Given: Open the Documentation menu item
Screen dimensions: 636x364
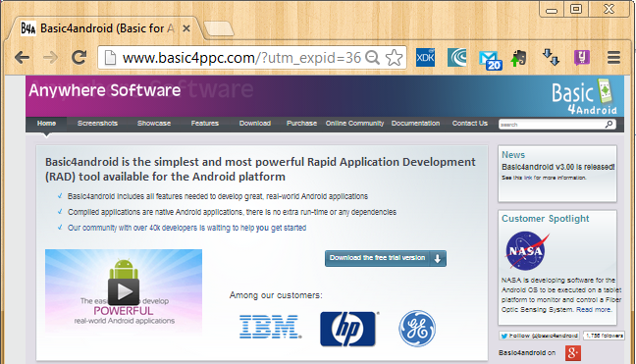Looking at the screenshot, I should point(415,124).
